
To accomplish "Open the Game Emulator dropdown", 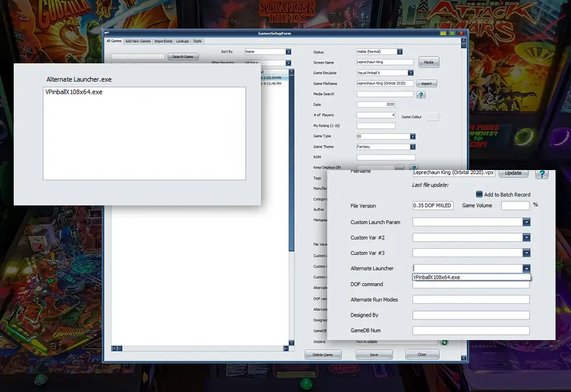I will point(411,73).
